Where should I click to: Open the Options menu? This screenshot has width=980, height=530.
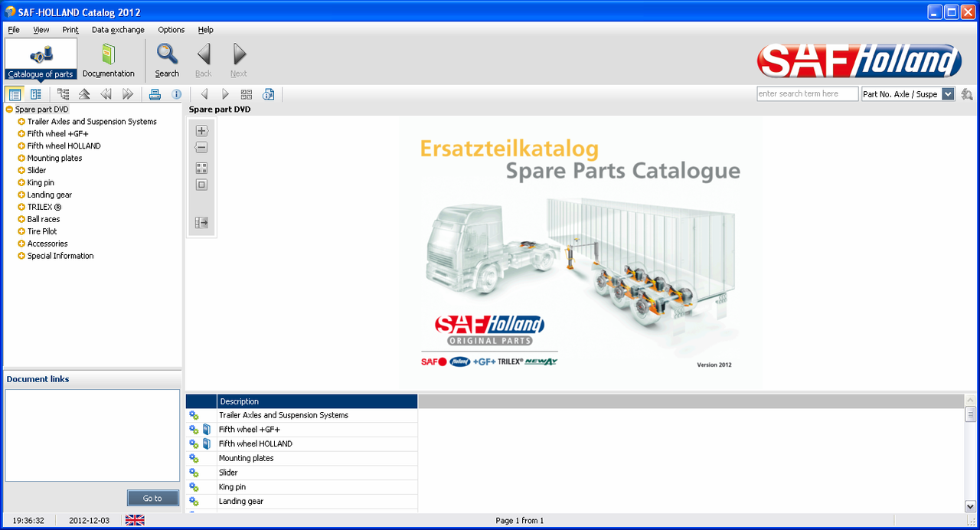pyautogui.click(x=171, y=30)
